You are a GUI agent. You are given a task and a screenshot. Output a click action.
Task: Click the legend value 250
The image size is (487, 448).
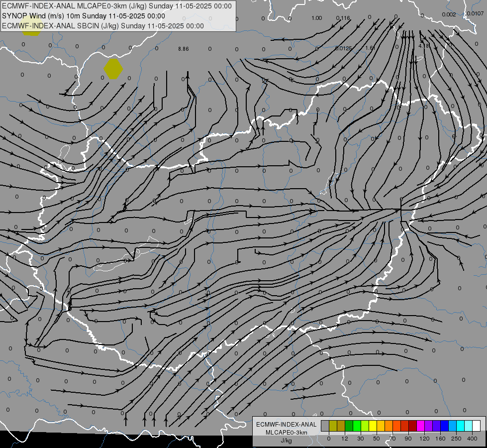[x=456, y=439]
